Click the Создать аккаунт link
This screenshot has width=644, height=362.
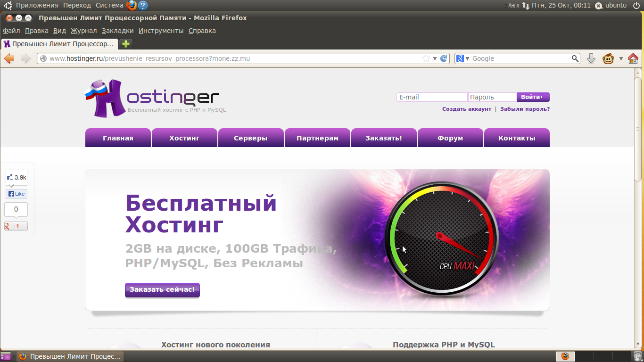click(467, 109)
